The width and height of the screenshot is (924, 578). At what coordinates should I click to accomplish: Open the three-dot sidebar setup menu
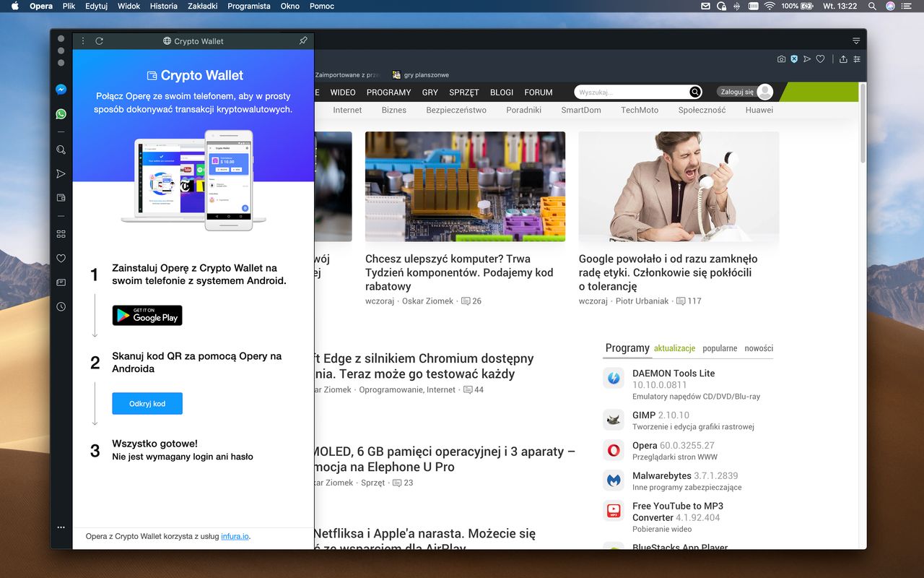pyautogui.click(x=61, y=527)
